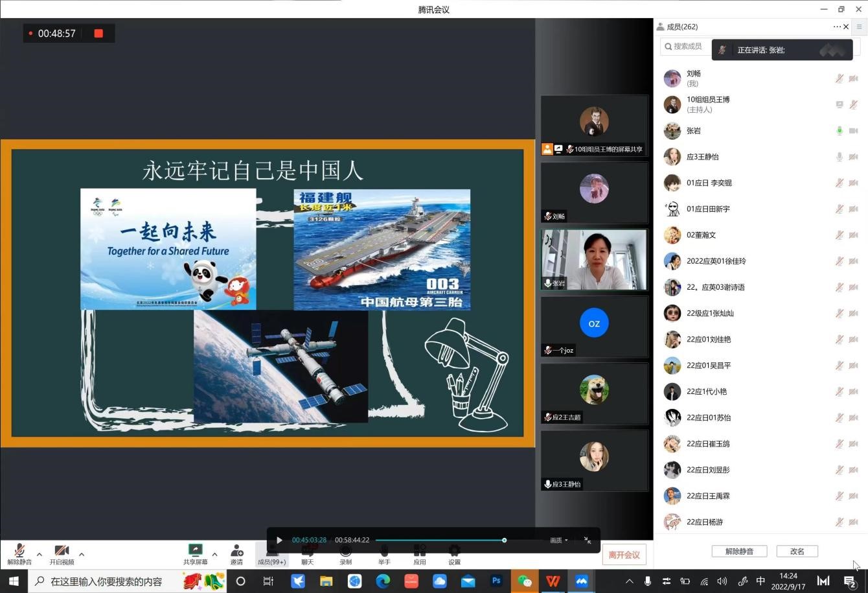Click 10组组员王博's screen sharing icon

(839, 104)
